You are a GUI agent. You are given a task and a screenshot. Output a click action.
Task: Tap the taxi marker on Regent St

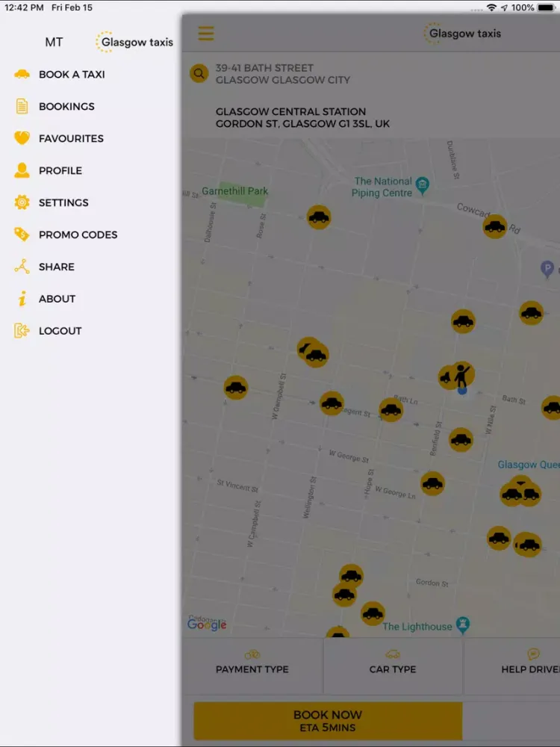point(332,403)
